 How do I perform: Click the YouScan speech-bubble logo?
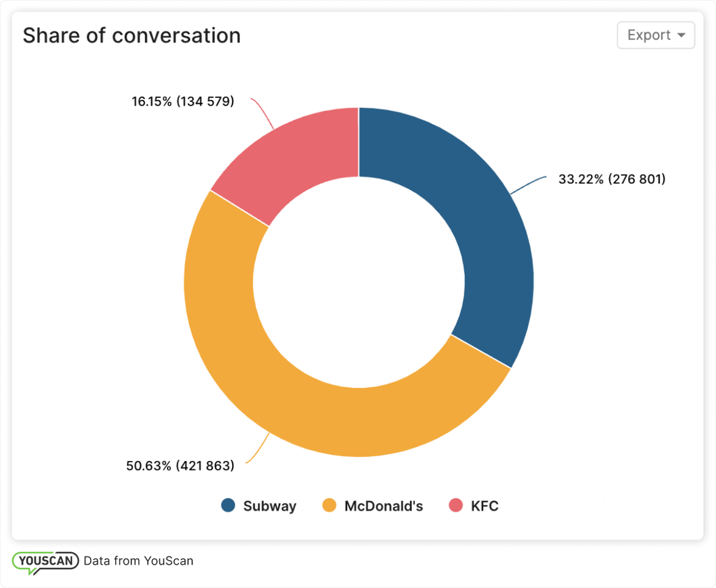pyautogui.click(x=45, y=561)
